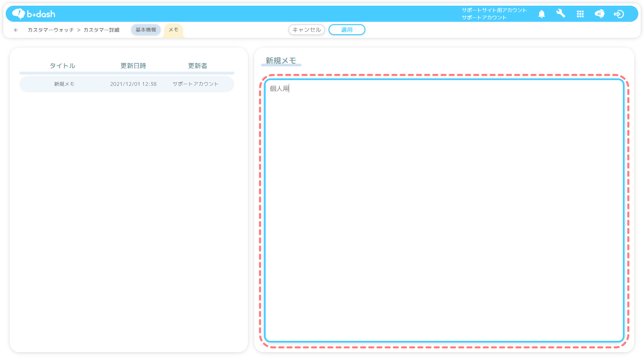Open the wrench settings icon
Viewport: 644px width, 362px height.
coord(561,14)
